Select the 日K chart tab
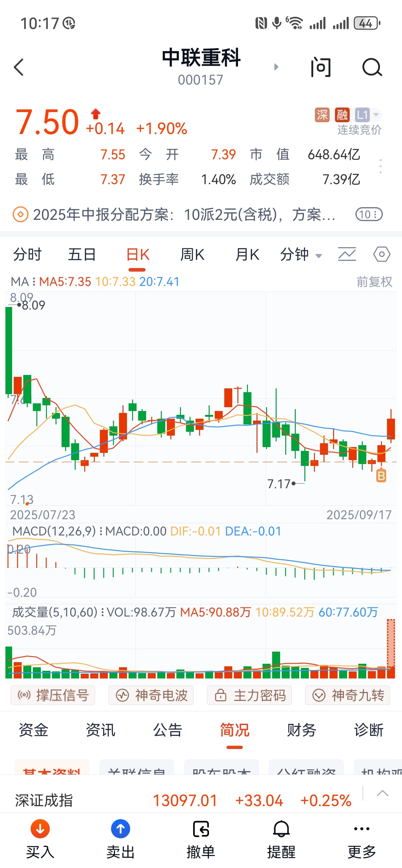Viewport: 402px width, 868px height. 138,255
